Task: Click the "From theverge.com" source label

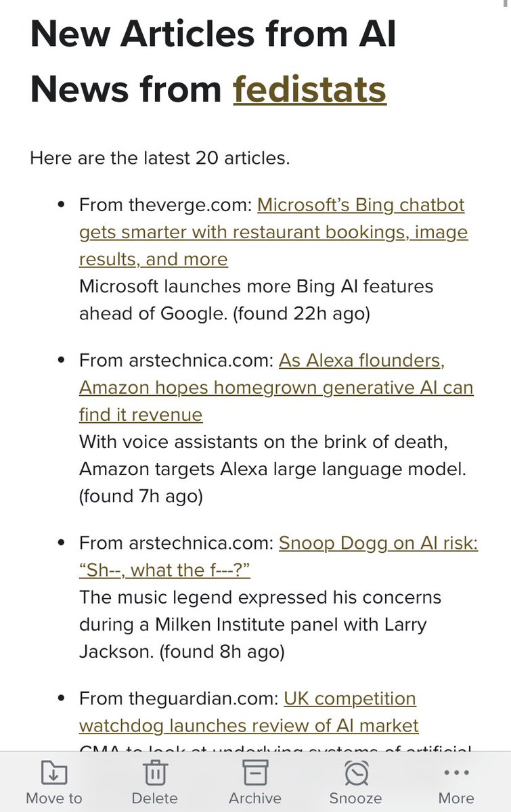Action: pyautogui.click(x=165, y=205)
